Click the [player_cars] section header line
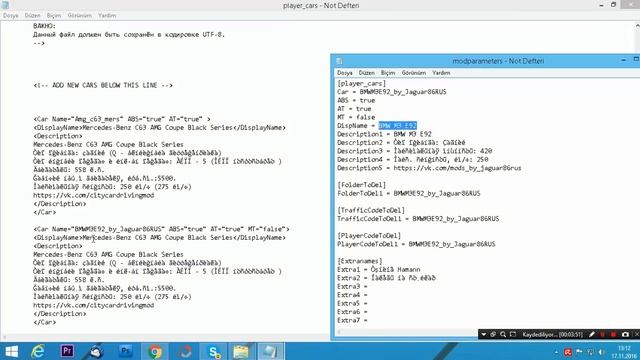The width and height of the screenshot is (640, 360). tap(361, 83)
